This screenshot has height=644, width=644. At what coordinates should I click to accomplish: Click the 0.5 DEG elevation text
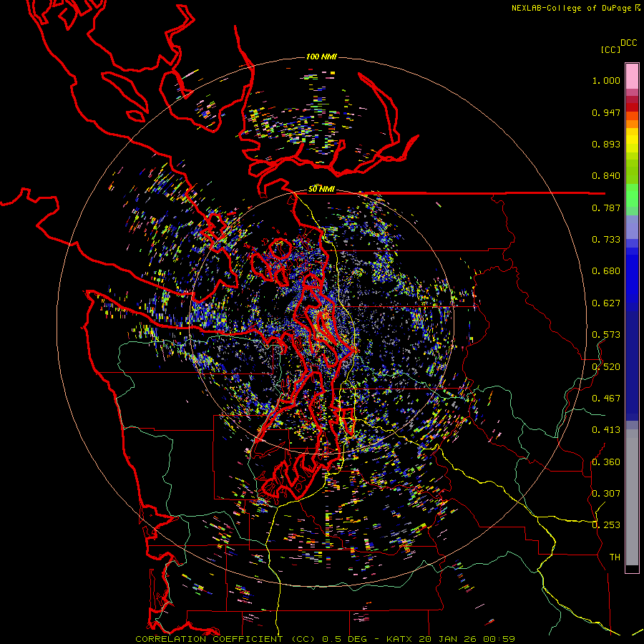point(345,639)
